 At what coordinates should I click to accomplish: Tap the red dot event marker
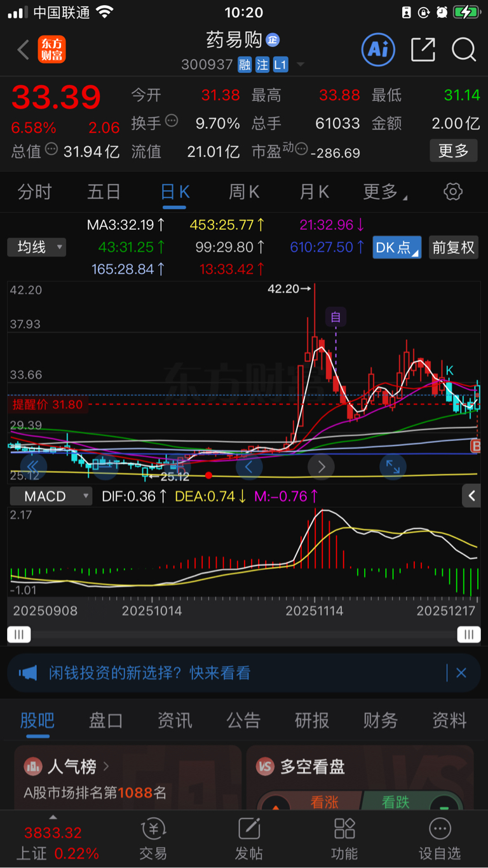click(x=209, y=475)
